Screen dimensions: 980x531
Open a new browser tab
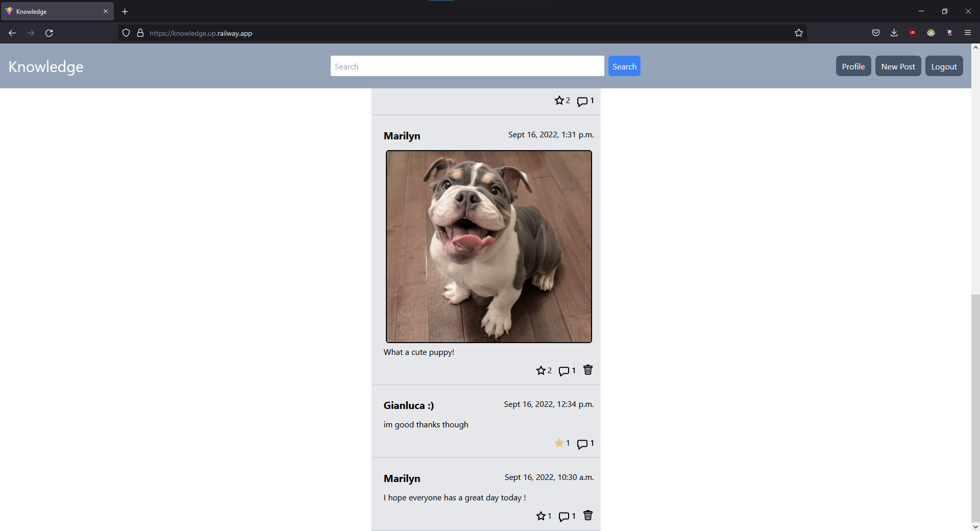125,11
